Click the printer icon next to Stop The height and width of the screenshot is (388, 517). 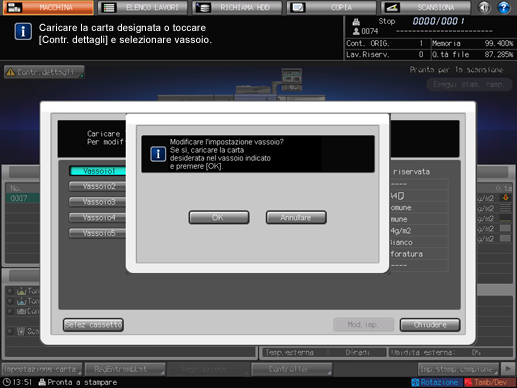pyautogui.click(x=356, y=22)
